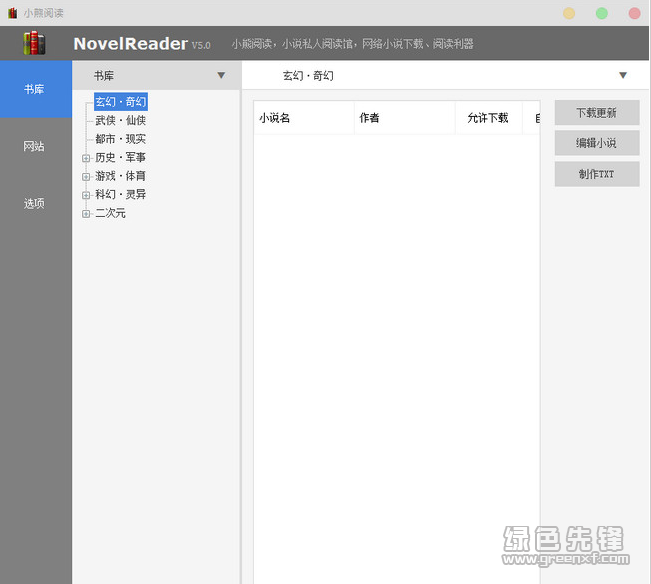Sort by 作者 column header

405,118
